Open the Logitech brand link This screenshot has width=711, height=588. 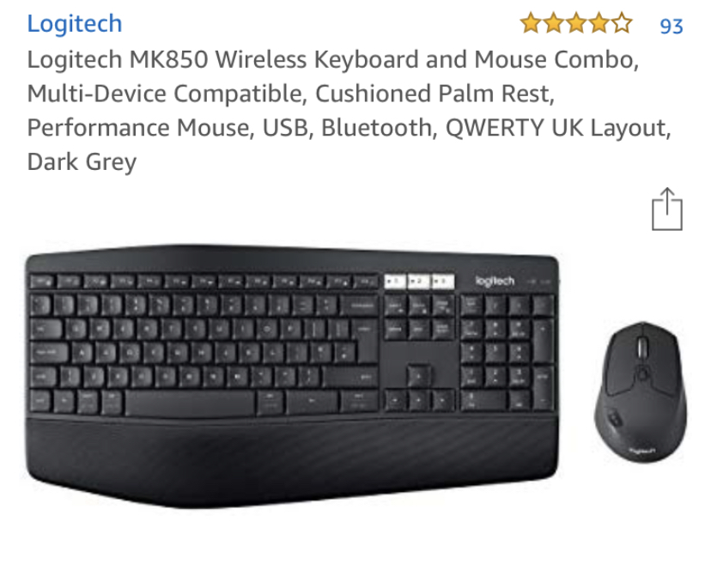pos(75,23)
